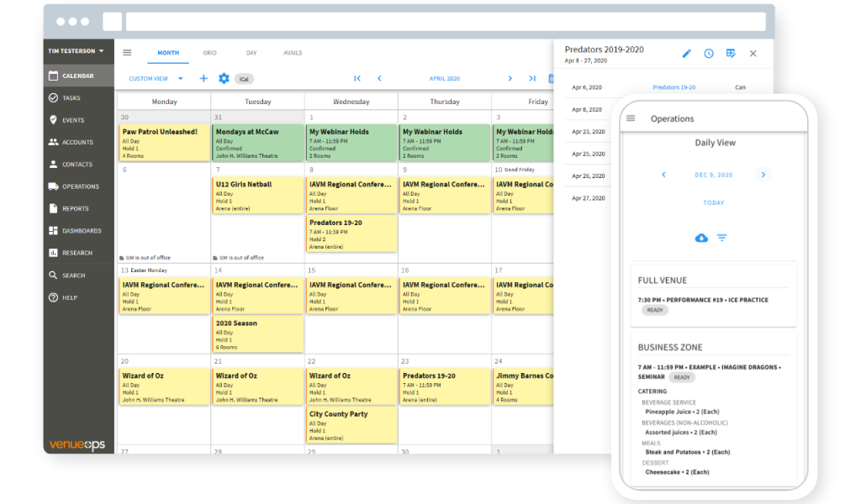Click the pencil edit icon for Predators 2019-2020
This screenshot has height=504, width=861.
(x=686, y=54)
